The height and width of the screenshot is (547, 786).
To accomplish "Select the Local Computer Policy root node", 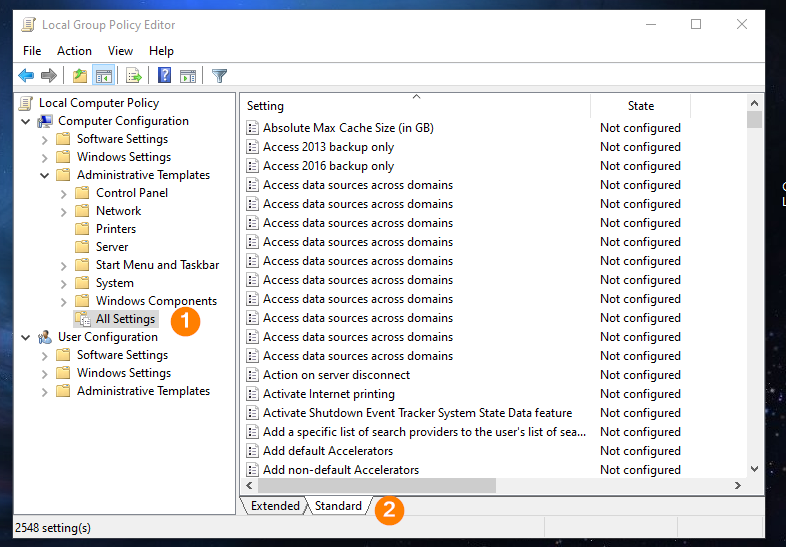I will [99, 103].
